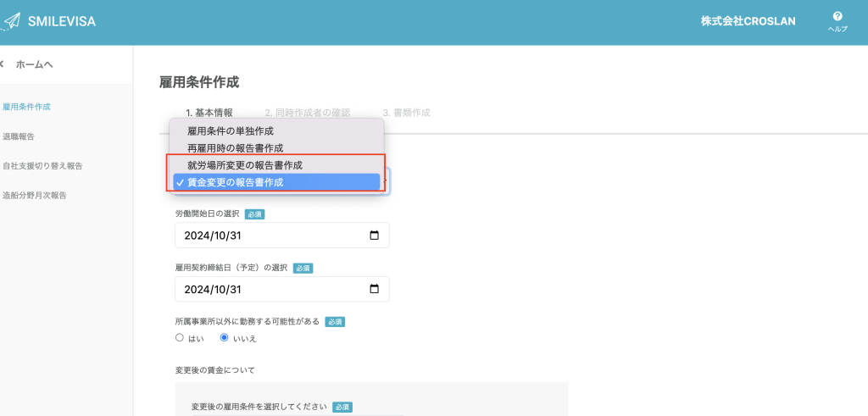This screenshot has height=416, width=868.
Task: Click the 雇用契約締結日 date field
Action: pos(281,289)
